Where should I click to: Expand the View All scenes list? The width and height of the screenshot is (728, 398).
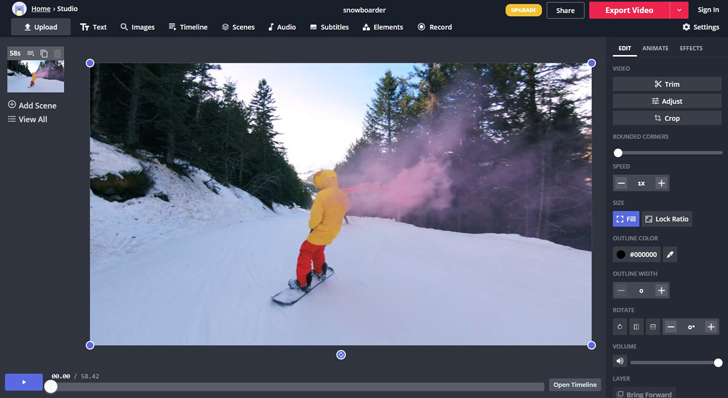pos(28,119)
